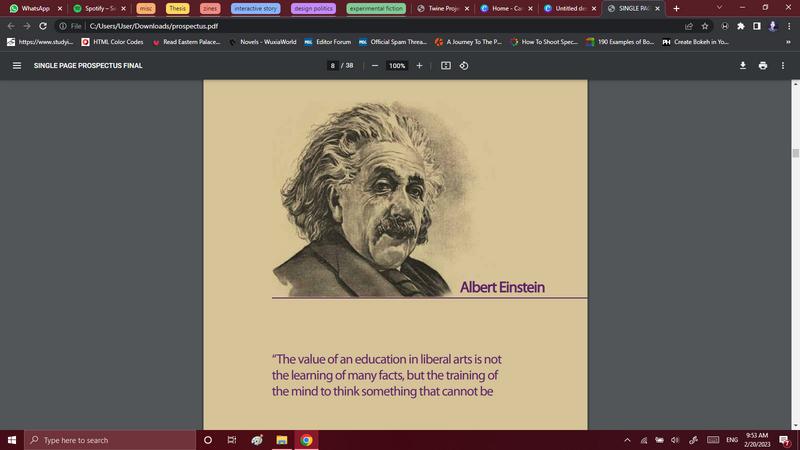Expand the hidden bookmarks chevron
This screenshot has height=450, width=800.
click(788, 42)
